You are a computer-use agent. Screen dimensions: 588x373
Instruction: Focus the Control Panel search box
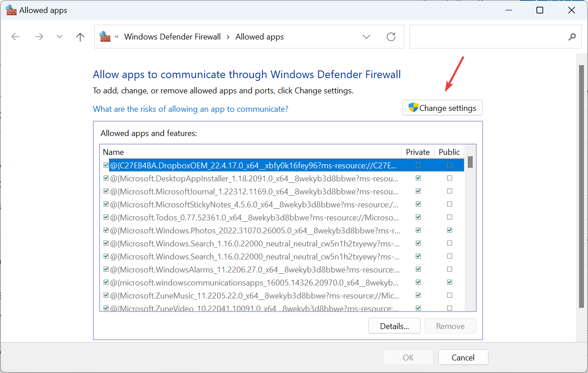tap(494, 36)
